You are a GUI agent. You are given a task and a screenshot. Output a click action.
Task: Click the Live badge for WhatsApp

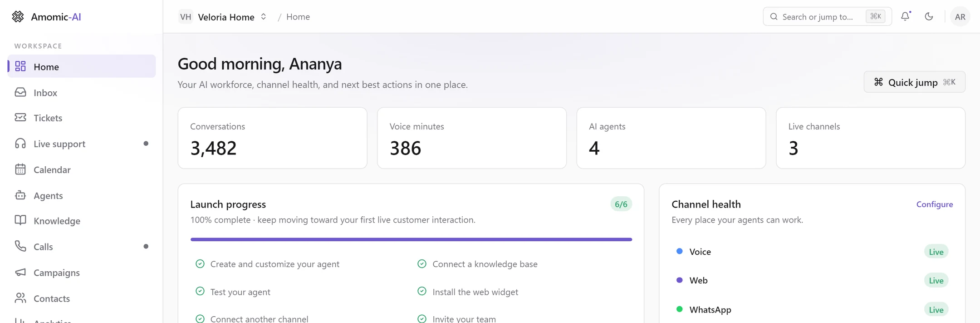coord(936,310)
